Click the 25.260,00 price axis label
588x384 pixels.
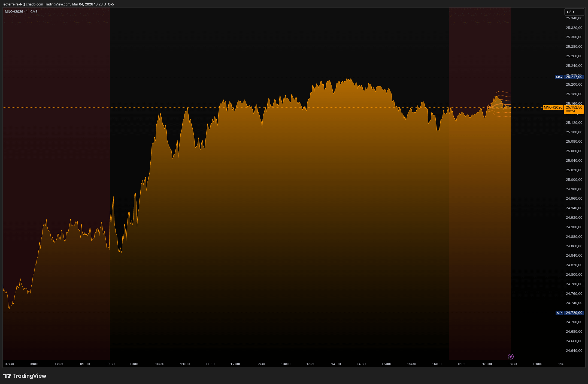574,56
